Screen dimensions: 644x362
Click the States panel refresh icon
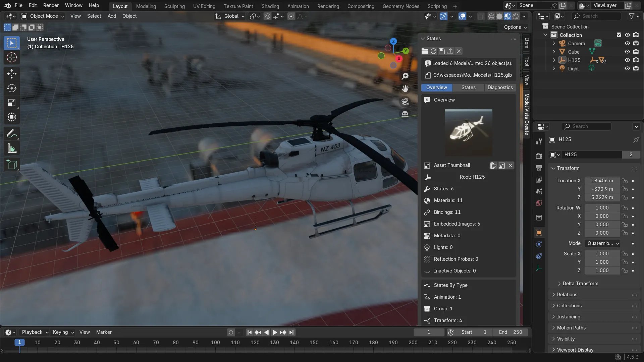point(433,51)
